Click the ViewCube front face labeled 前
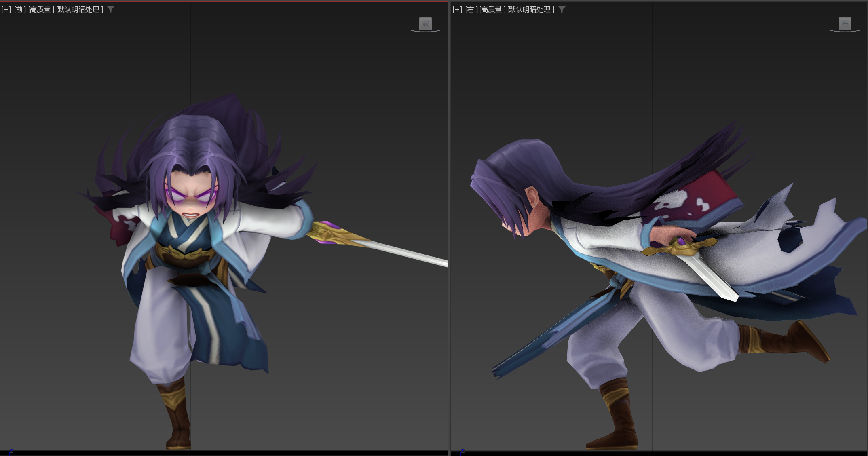The width and height of the screenshot is (868, 456). (425, 23)
